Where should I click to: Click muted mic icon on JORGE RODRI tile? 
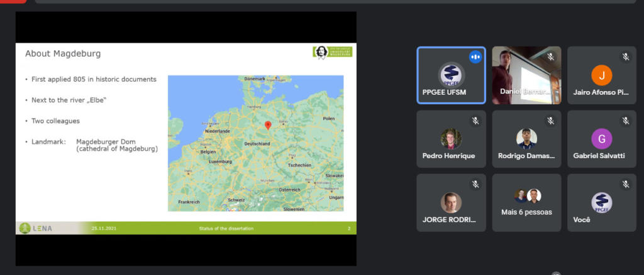[x=475, y=184]
